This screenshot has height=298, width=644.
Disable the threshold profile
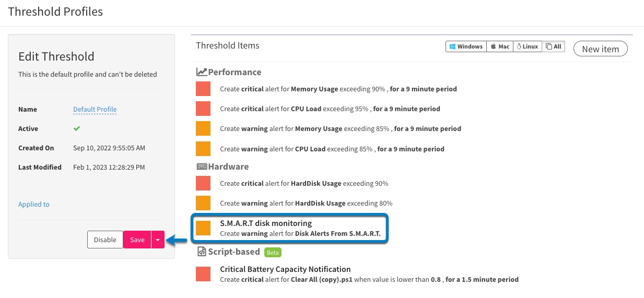click(105, 240)
